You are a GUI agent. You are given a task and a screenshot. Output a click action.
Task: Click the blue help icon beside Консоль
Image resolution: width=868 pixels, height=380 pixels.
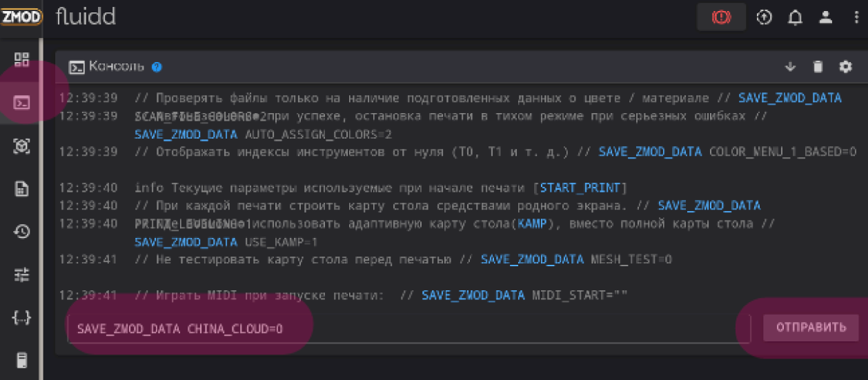click(157, 67)
